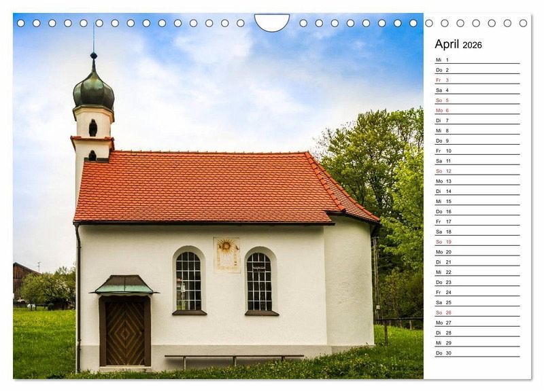The width and height of the screenshot is (544, 392).
Task: Click the sundial painting on chapel wall
Action: (x=226, y=255)
